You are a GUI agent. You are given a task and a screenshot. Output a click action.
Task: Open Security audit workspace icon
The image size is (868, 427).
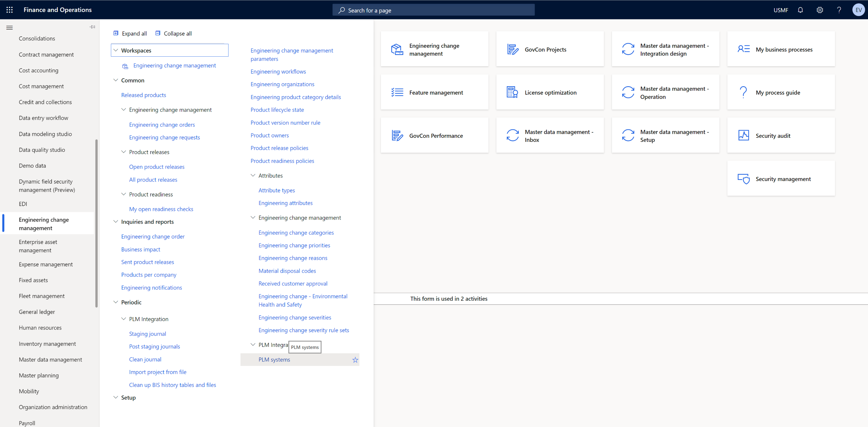(744, 135)
